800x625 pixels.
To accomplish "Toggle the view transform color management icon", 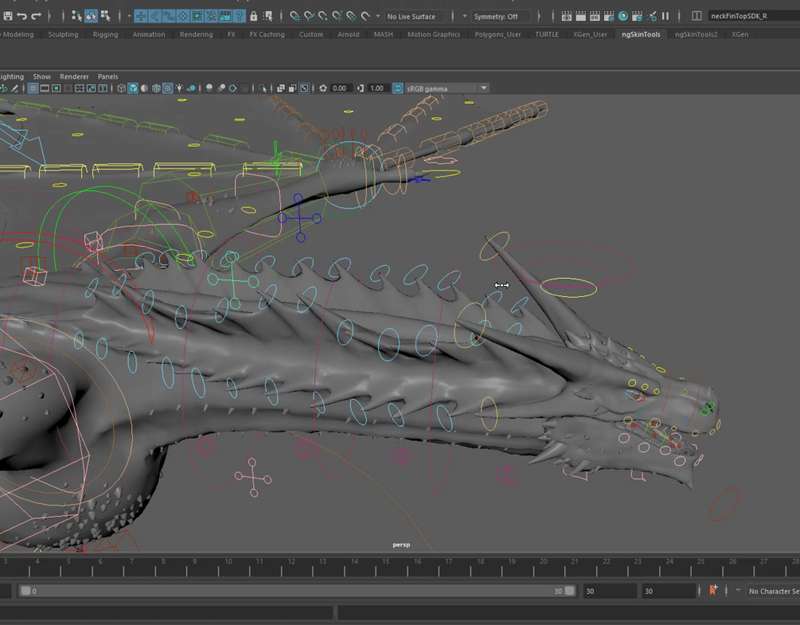I will (398, 88).
